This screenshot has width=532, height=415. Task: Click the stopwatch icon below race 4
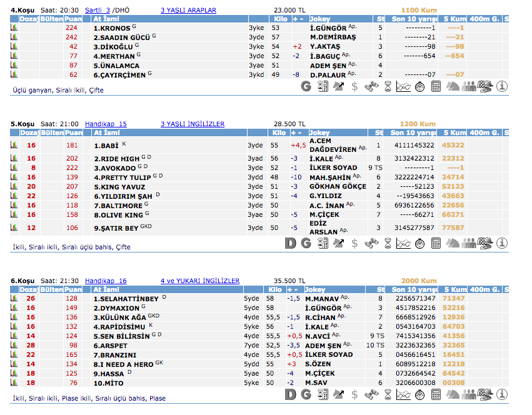pos(419,87)
